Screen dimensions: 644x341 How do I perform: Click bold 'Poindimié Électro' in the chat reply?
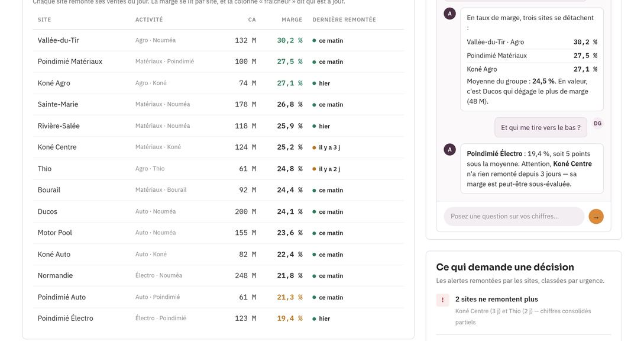point(494,154)
